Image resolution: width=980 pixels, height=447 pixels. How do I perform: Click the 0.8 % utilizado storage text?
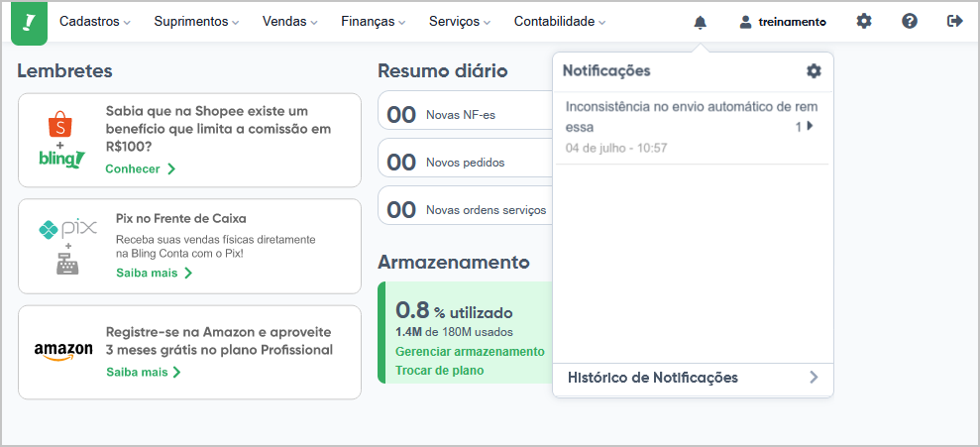tap(454, 310)
